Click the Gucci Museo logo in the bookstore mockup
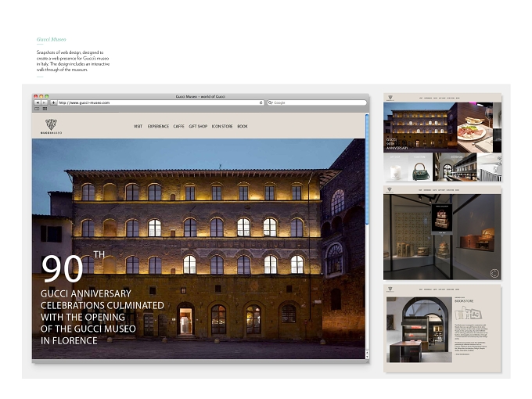This screenshot has width=532, height=399. (390, 289)
